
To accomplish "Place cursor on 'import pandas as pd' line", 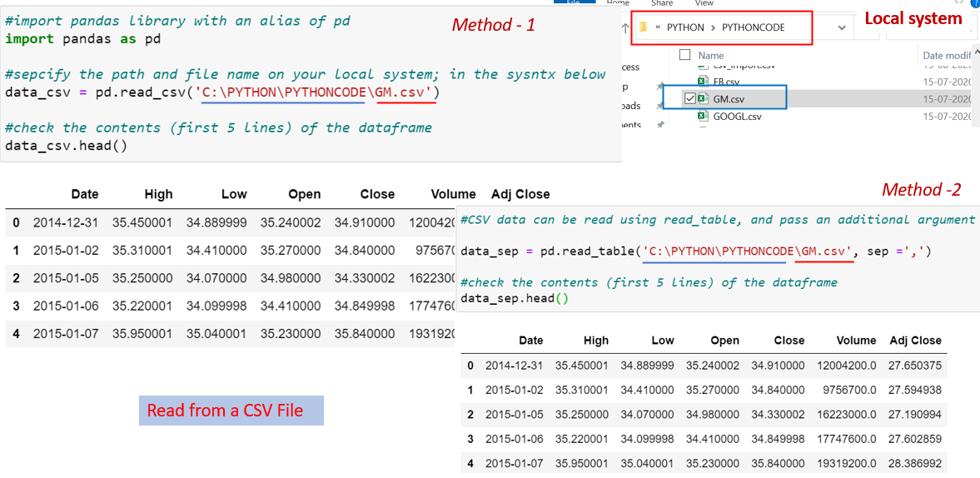I will coord(84,38).
